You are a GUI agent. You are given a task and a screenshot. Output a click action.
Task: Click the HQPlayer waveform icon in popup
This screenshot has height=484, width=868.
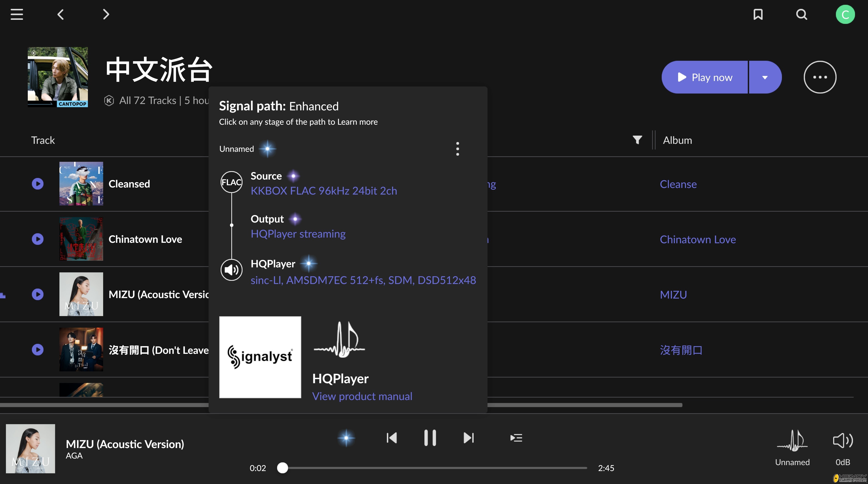click(x=339, y=340)
